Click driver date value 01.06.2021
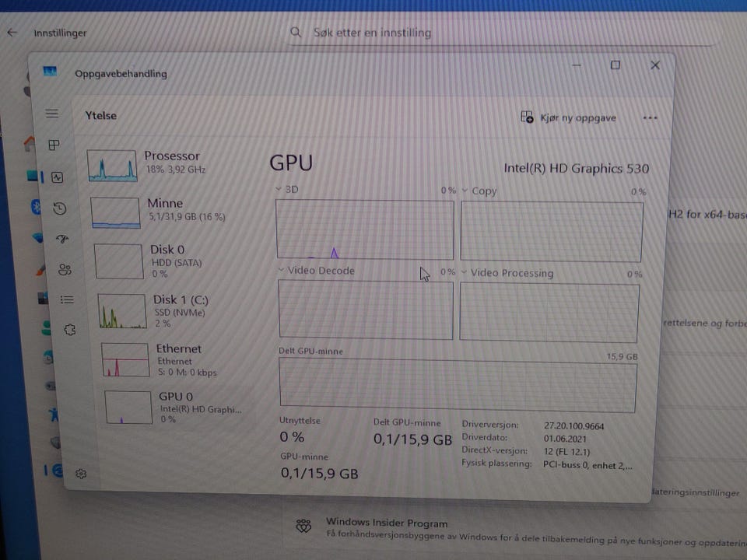The width and height of the screenshot is (747, 560). point(565,439)
